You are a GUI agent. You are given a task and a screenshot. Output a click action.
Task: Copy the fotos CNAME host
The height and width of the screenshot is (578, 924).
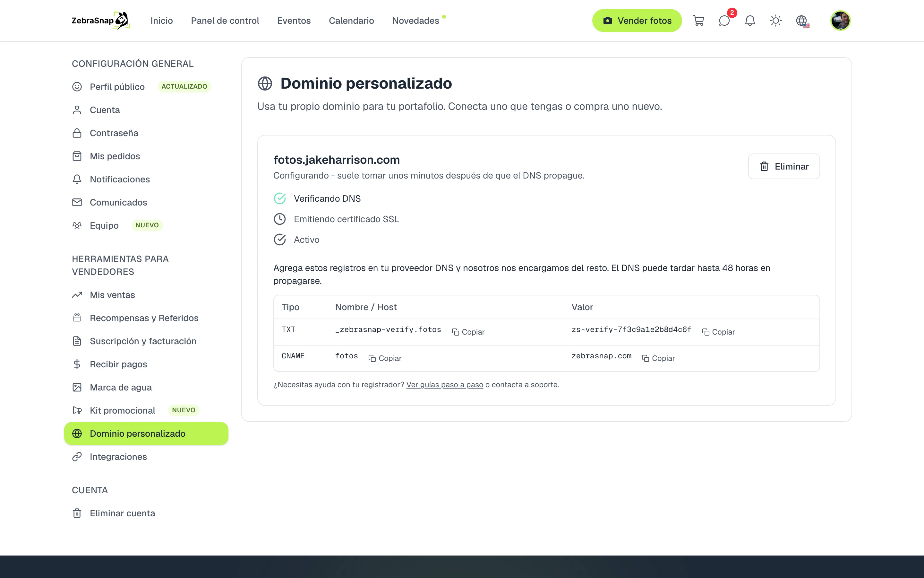385,359
